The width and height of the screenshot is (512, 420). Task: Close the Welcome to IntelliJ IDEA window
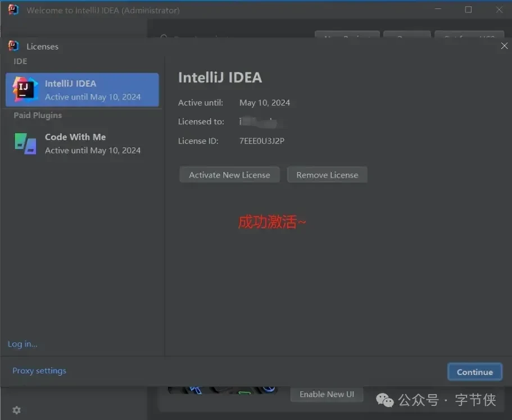coord(499,10)
